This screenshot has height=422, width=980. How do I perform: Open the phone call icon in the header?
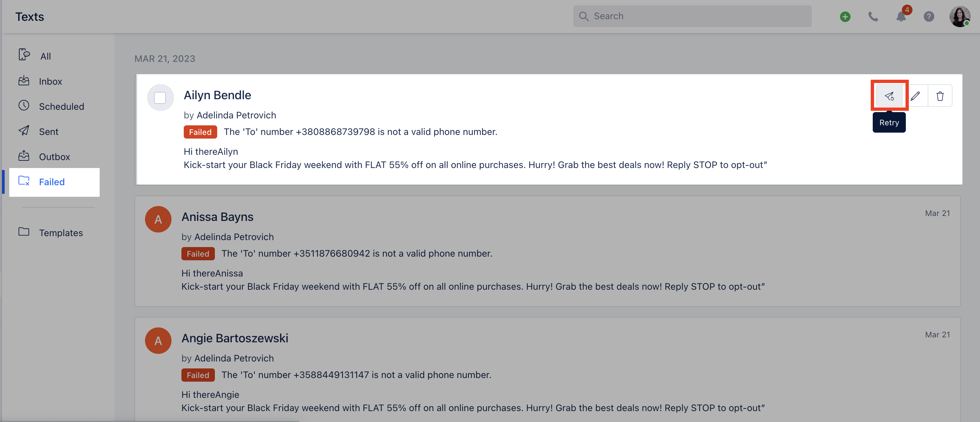(873, 16)
